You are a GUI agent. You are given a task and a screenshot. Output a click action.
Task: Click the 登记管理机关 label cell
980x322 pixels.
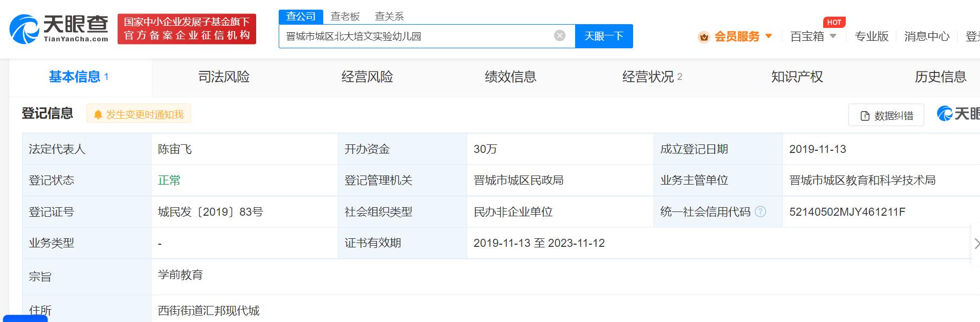tap(402, 180)
